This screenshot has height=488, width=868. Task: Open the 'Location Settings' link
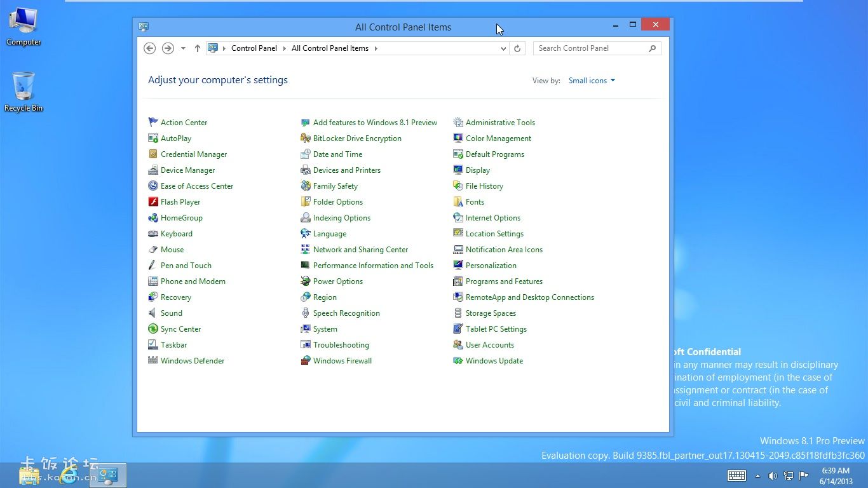494,233
